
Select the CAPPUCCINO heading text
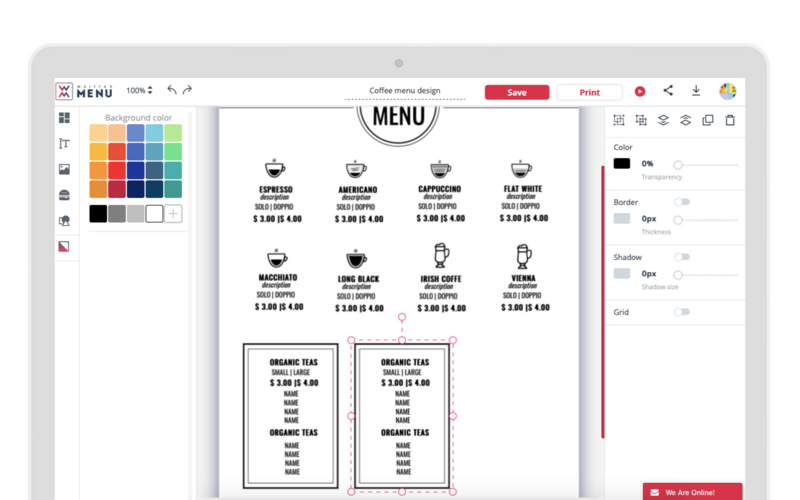(x=440, y=189)
